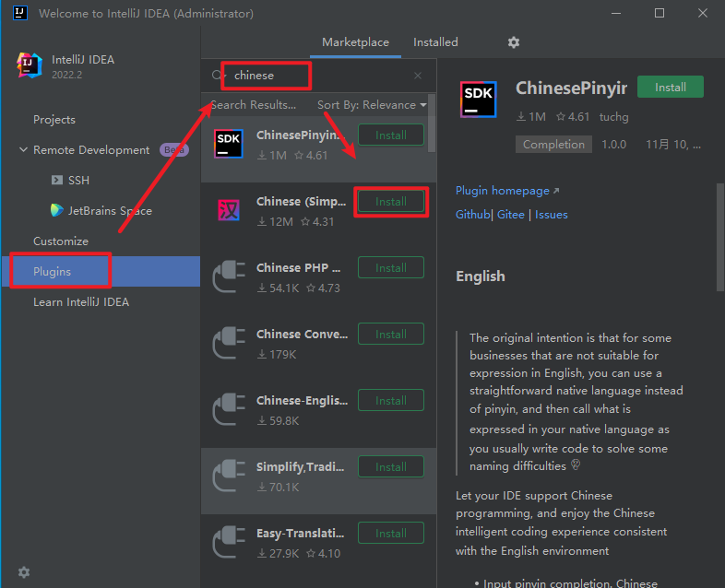Click the IntelliJ IDEA logo in sidebar

(30, 65)
